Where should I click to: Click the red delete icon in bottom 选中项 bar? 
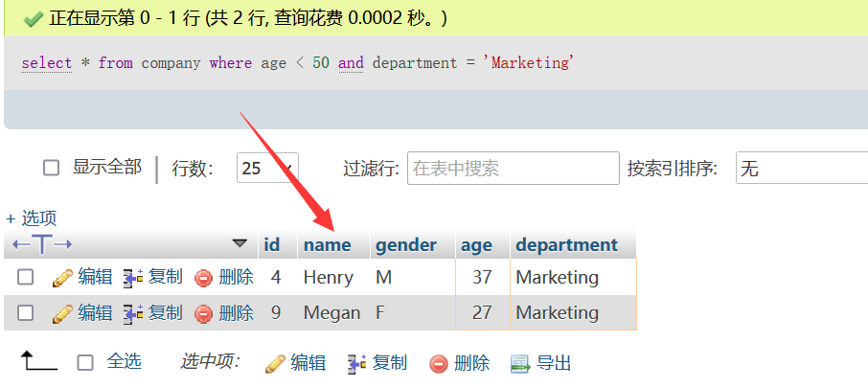(439, 364)
